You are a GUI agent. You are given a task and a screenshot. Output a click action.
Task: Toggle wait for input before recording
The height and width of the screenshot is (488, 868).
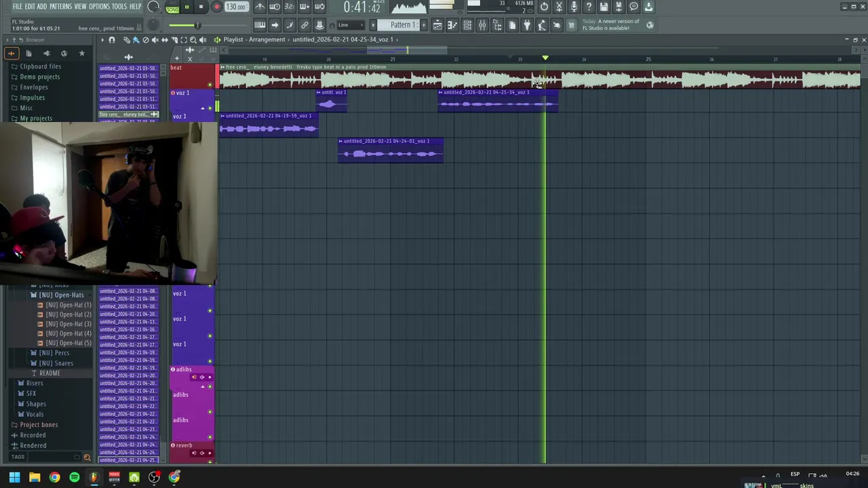(x=275, y=7)
